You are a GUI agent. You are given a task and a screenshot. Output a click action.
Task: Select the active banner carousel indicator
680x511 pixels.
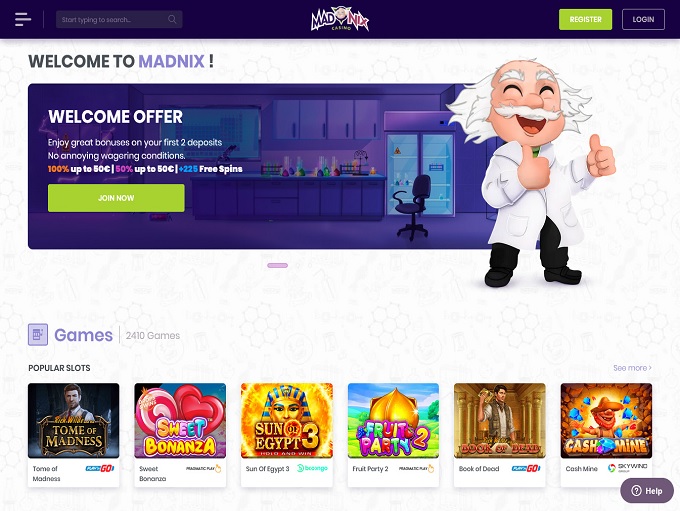tap(278, 265)
